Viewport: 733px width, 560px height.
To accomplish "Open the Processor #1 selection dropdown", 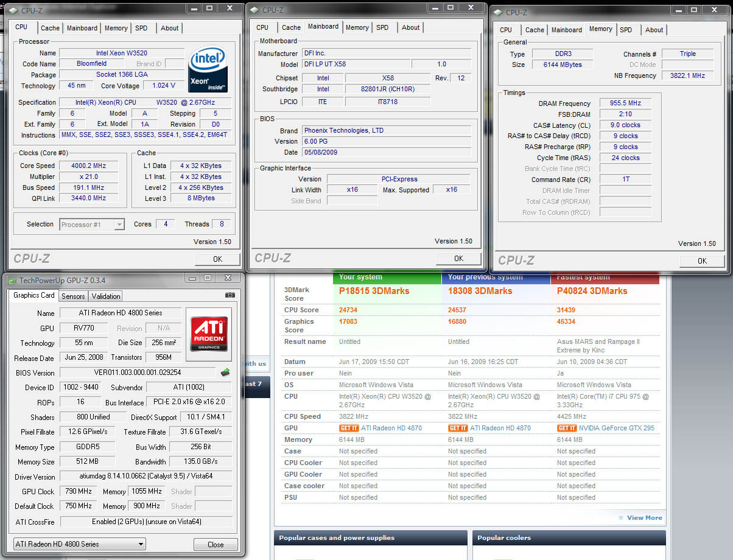I will [x=92, y=225].
